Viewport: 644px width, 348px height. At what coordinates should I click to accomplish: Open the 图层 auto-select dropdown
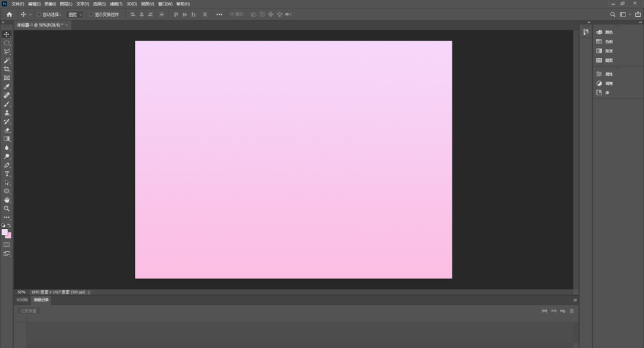(75, 14)
